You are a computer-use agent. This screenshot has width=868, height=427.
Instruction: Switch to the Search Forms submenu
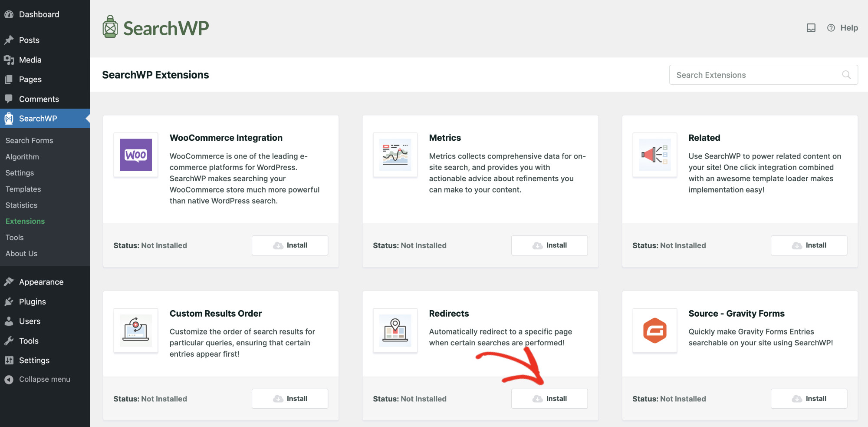(29, 140)
